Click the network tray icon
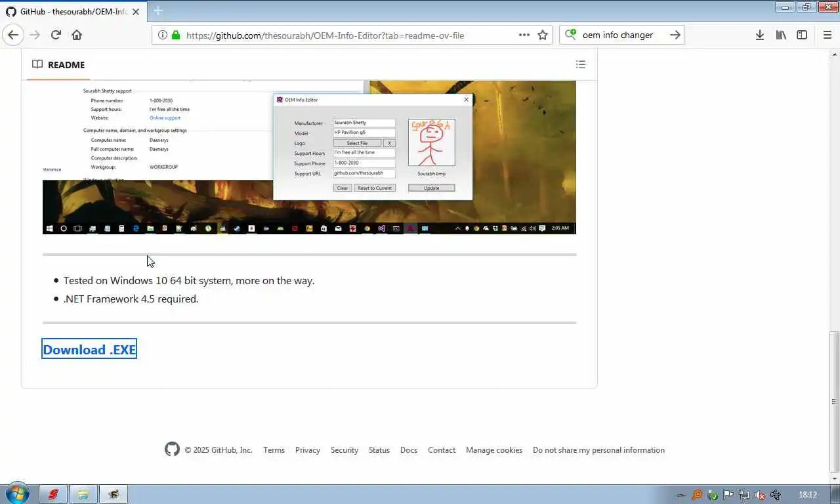Image resolution: width=840 pixels, height=504 pixels. coord(744,495)
